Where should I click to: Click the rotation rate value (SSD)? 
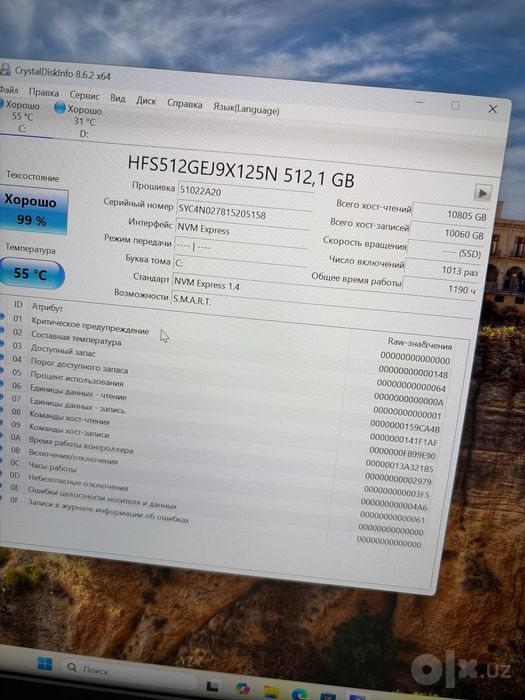click(x=445, y=253)
